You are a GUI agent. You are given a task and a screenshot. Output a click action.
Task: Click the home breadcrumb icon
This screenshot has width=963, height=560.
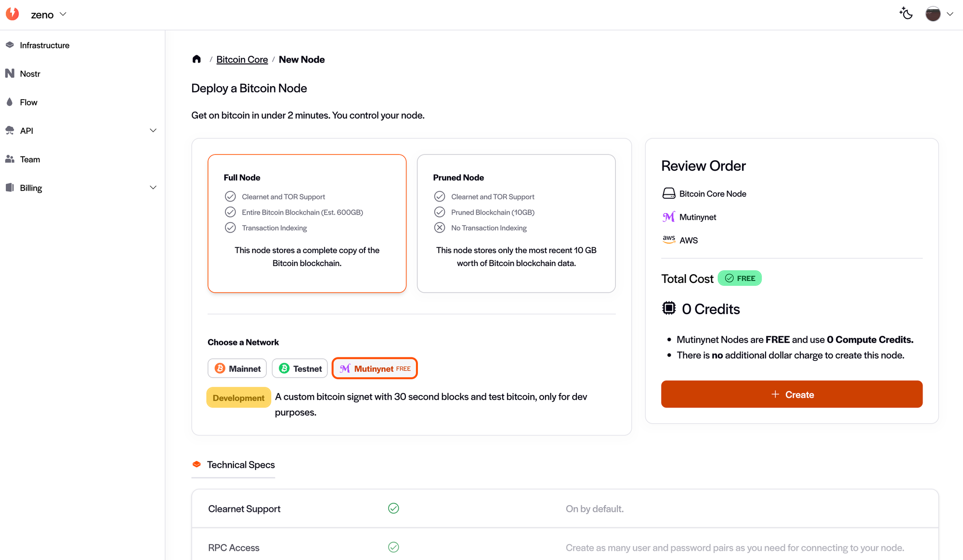(196, 59)
